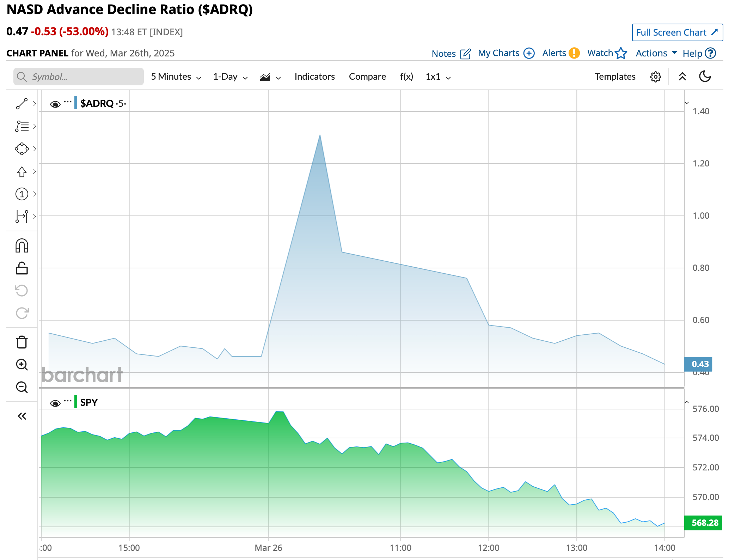The image size is (729, 560).
Task: Open the Indicators menu
Action: (x=314, y=77)
